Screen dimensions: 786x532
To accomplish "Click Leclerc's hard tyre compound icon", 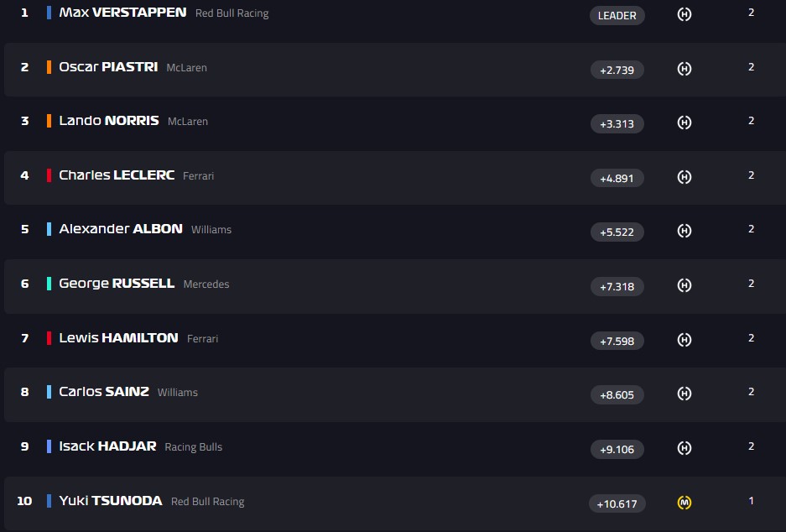I will pyautogui.click(x=684, y=177).
